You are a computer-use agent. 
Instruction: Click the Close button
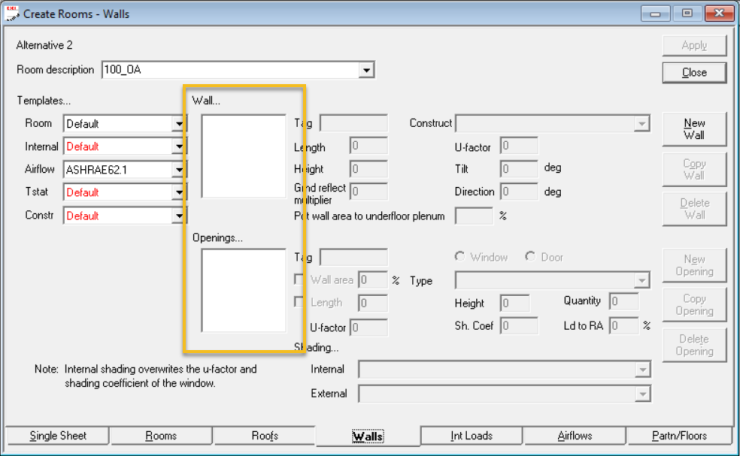(694, 73)
